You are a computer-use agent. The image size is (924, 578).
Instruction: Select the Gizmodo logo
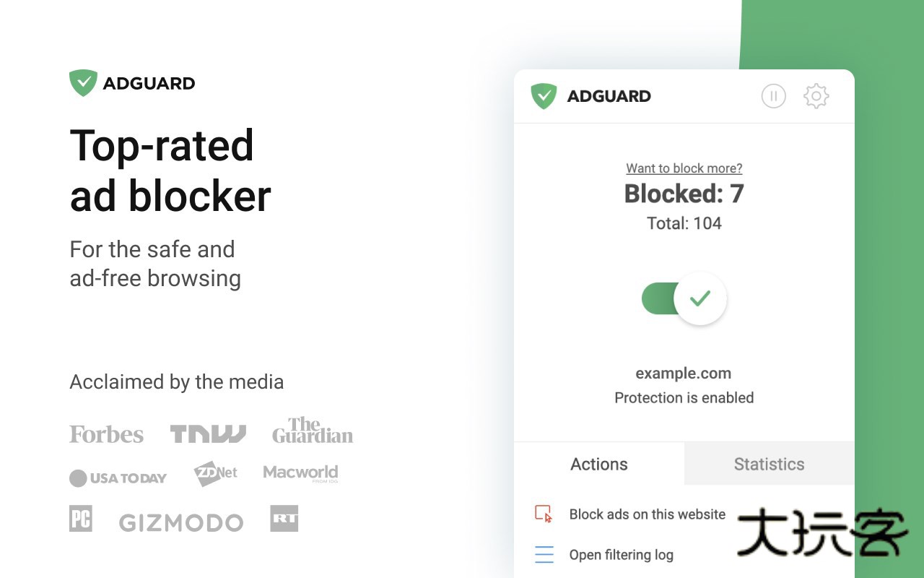180,522
